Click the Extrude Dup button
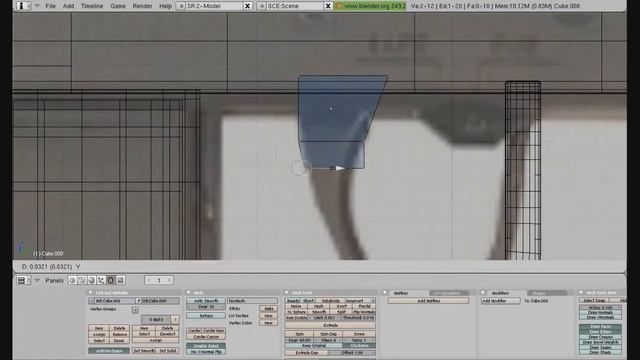The height and width of the screenshot is (360, 640). pos(307,353)
